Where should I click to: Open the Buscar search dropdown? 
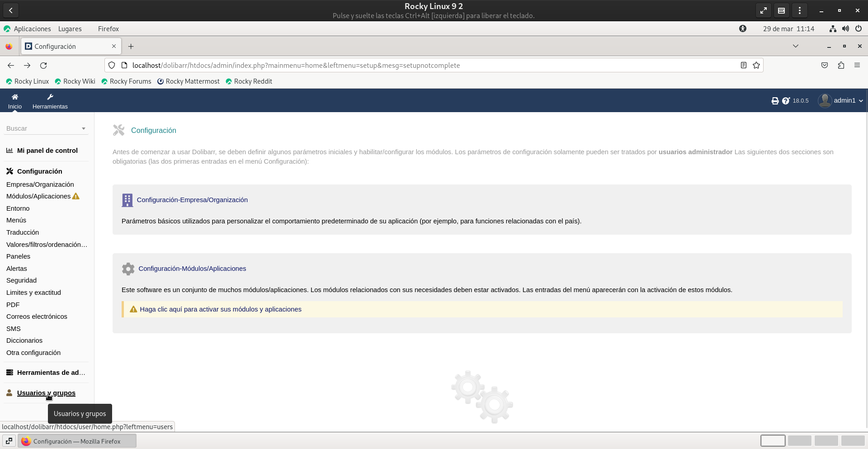point(46,128)
